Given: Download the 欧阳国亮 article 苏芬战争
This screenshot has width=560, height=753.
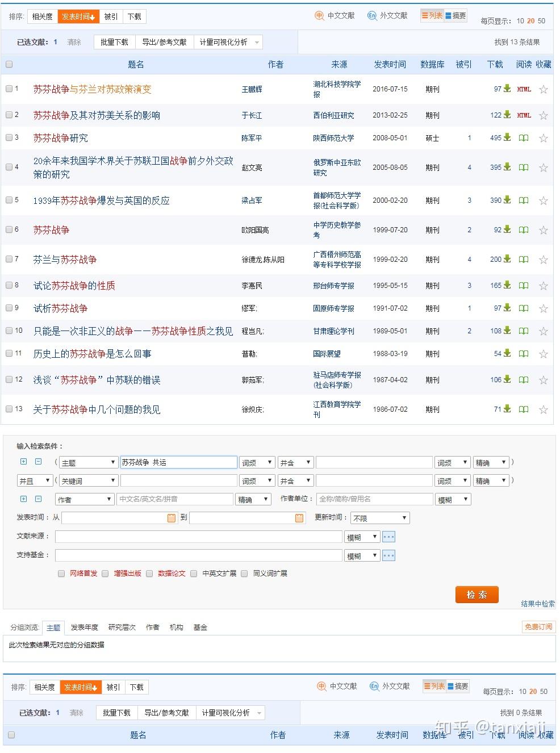Looking at the screenshot, I should coord(507,229).
